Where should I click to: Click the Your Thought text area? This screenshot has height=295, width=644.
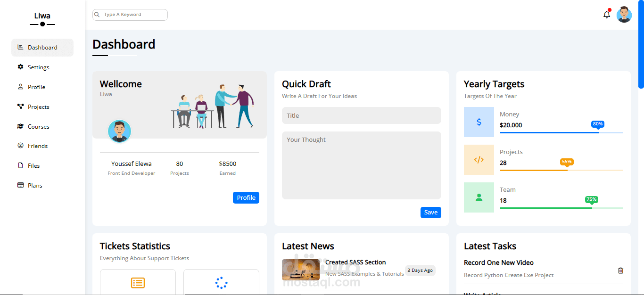tap(362, 165)
